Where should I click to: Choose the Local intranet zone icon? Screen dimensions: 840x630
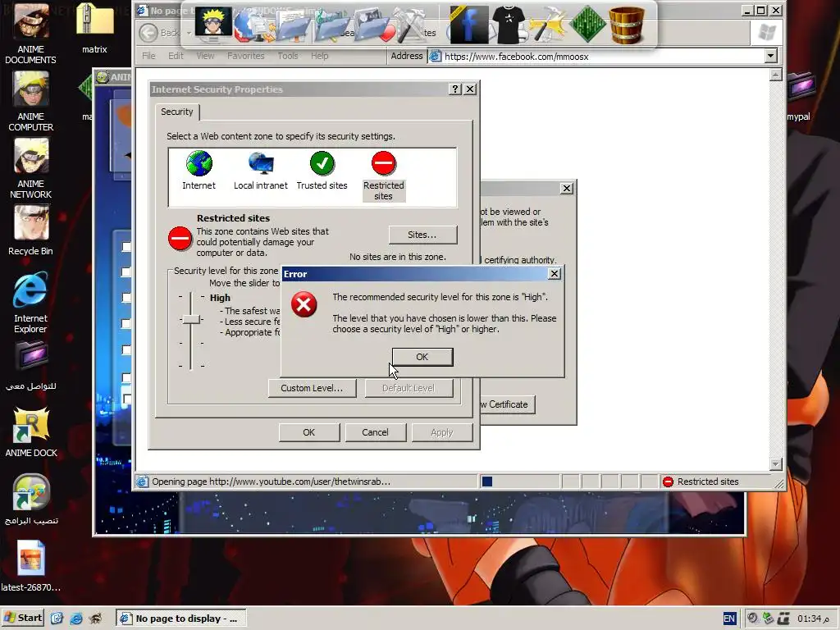click(x=260, y=171)
